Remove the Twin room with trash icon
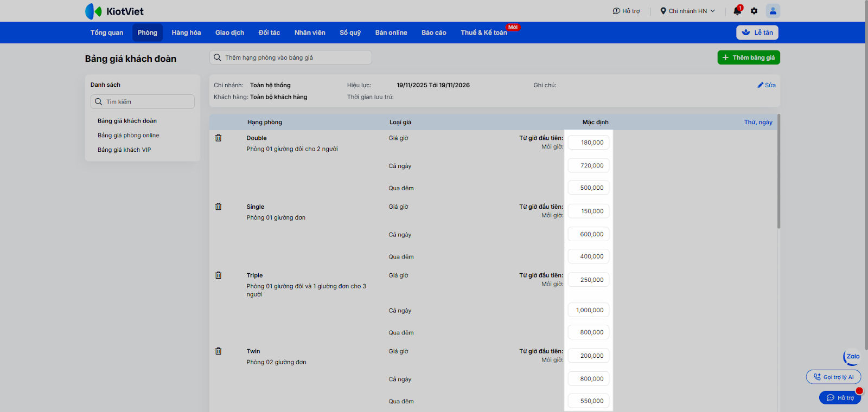 click(x=218, y=351)
